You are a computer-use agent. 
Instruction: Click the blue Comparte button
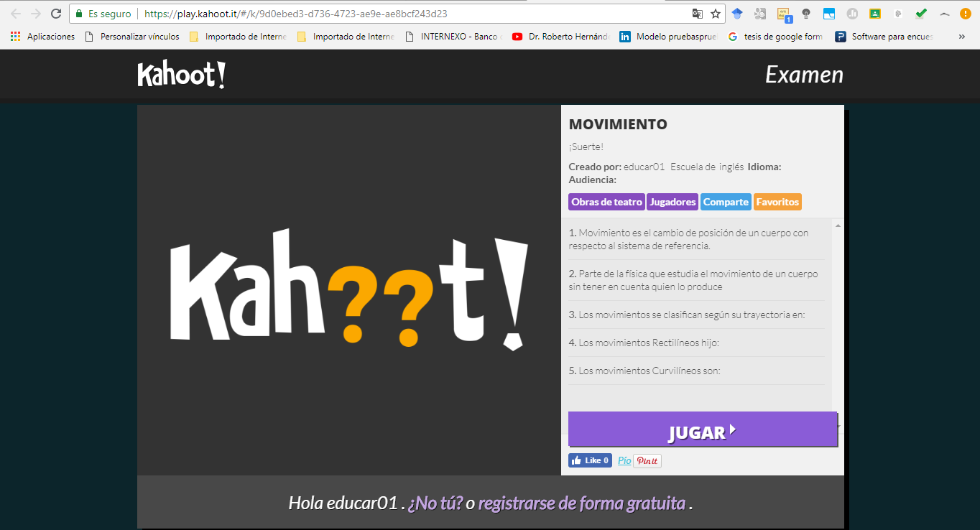click(x=726, y=202)
